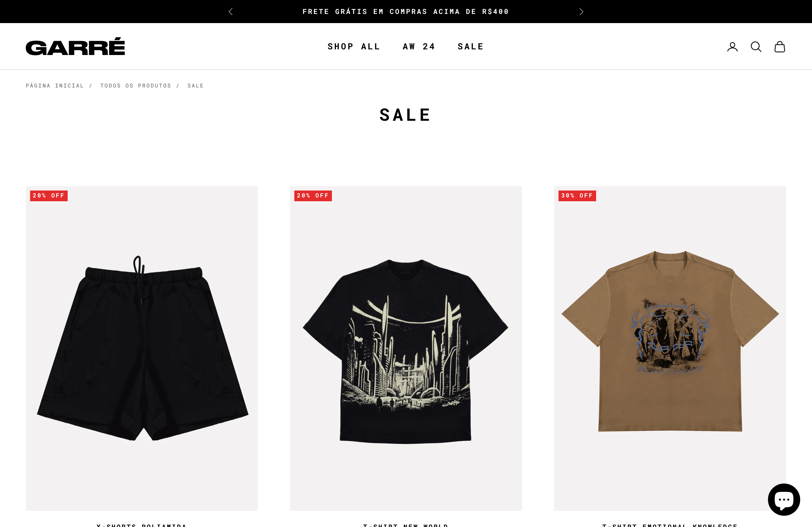Open the SALE navigation menu item
This screenshot has height=527, width=812.
(x=470, y=46)
